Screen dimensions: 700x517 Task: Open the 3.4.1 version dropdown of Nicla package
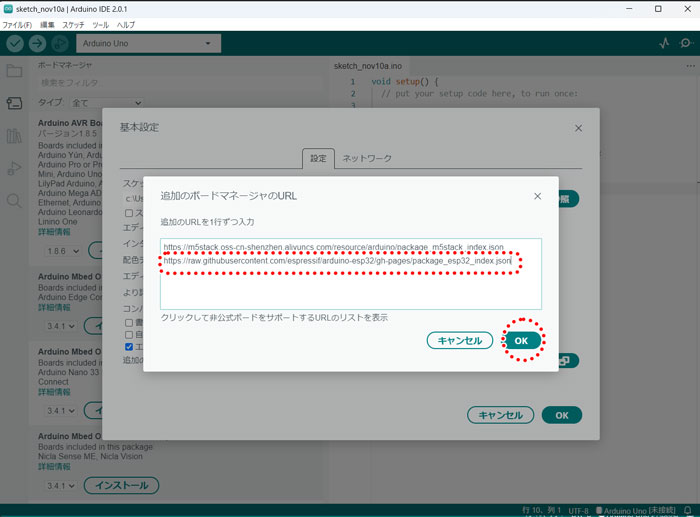click(x=62, y=485)
